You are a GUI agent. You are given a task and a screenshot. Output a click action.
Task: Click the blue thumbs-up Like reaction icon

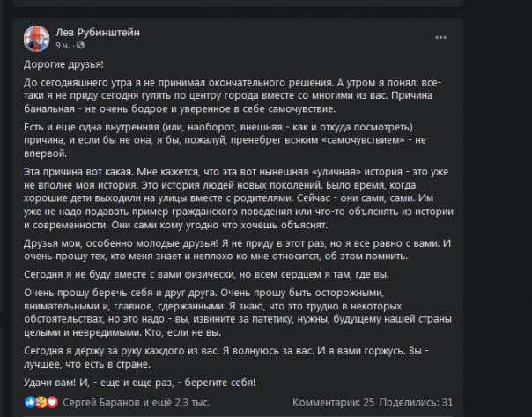[x=31, y=402]
